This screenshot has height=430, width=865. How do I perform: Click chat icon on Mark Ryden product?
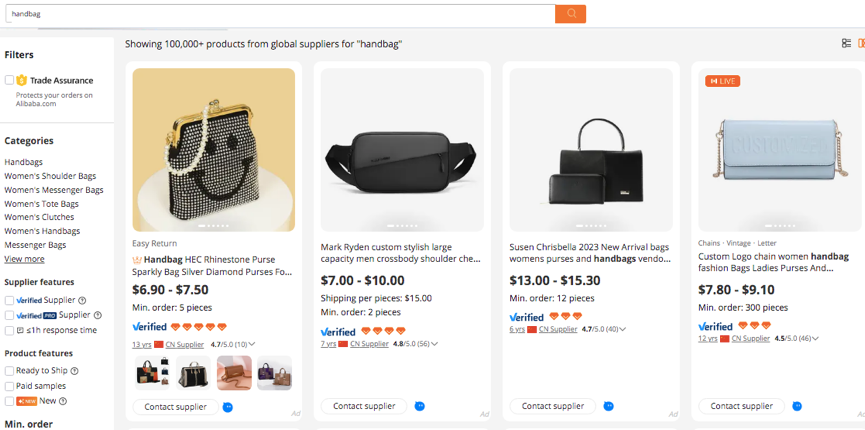point(419,406)
